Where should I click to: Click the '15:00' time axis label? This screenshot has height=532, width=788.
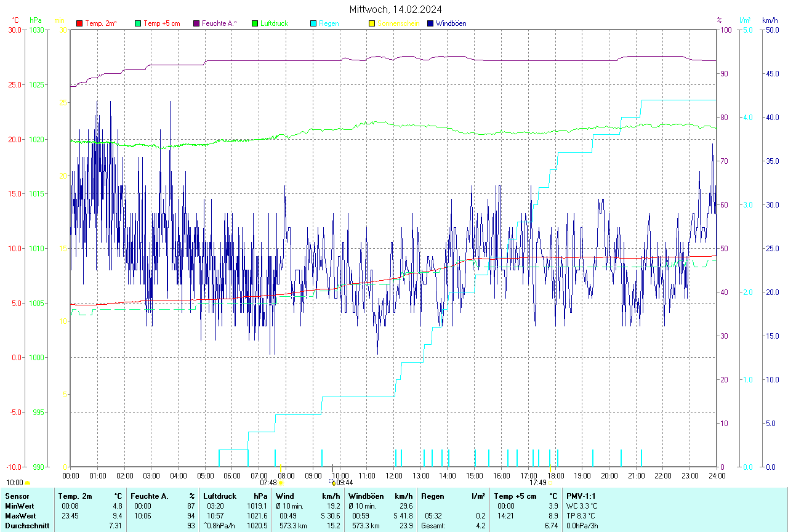tap(475, 475)
